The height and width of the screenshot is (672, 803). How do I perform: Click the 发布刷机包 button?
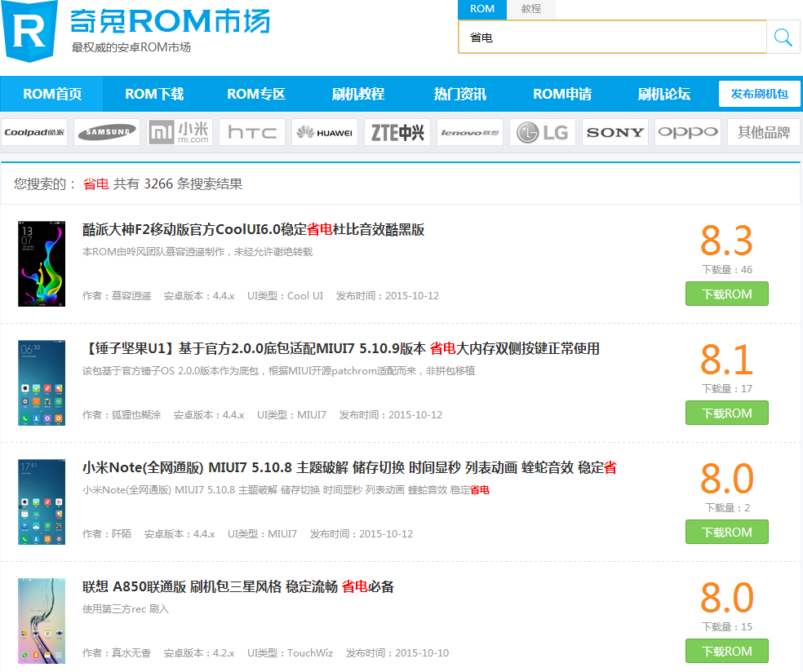(760, 94)
